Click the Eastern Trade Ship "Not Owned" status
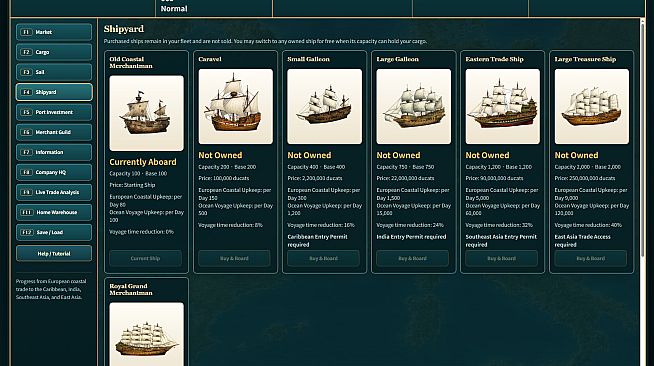Image resolution: width=654 pixels, height=366 pixels. coord(487,155)
